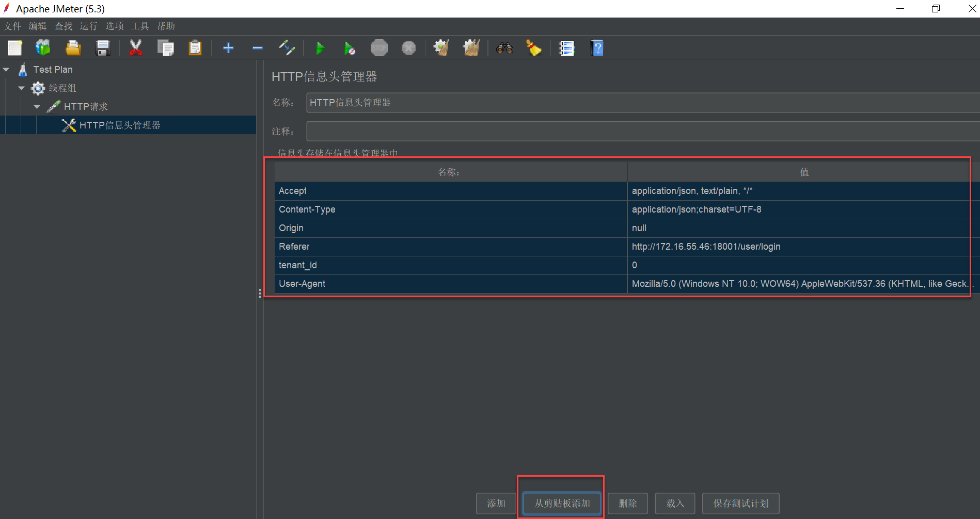Viewport: 980px width, 519px height.
Task: Restore down the JMeter window
Action: tap(936, 9)
